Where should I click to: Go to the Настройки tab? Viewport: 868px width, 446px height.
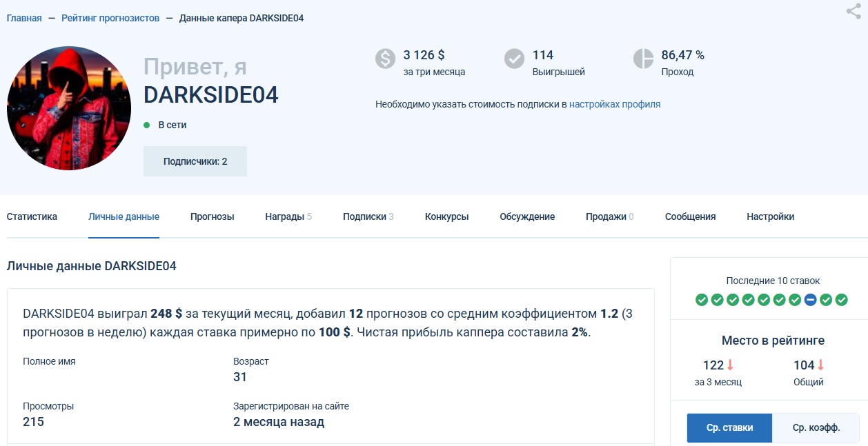coord(770,216)
